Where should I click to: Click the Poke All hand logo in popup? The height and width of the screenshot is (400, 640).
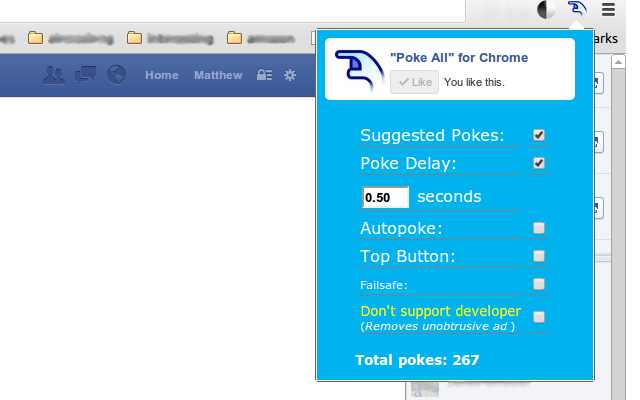tap(359, 70)
